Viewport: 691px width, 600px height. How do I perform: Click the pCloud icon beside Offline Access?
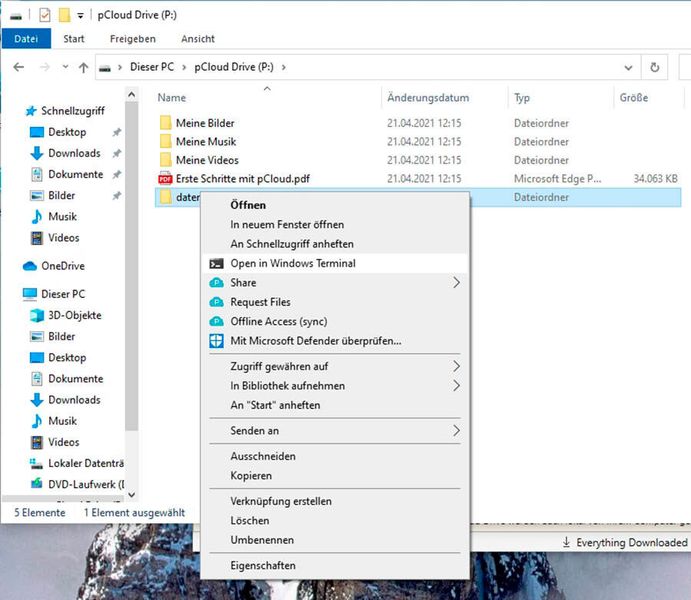[x=216, y=322]
